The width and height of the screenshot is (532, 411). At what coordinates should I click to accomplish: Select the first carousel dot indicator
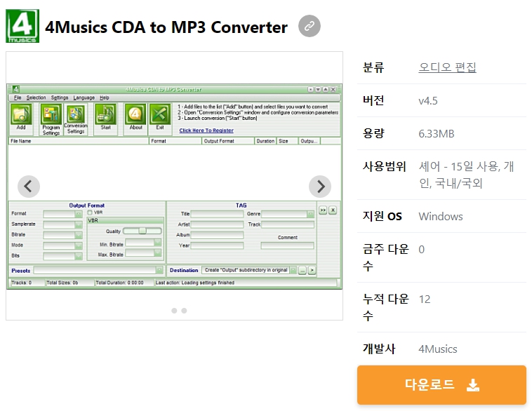pyautogui.click(x=174, y=311)
